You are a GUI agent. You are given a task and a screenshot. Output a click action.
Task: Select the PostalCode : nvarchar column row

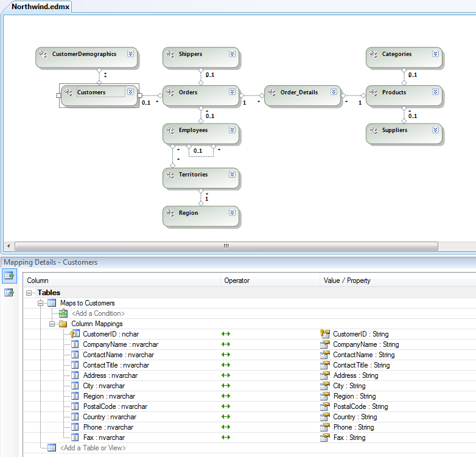coord(115,406)
